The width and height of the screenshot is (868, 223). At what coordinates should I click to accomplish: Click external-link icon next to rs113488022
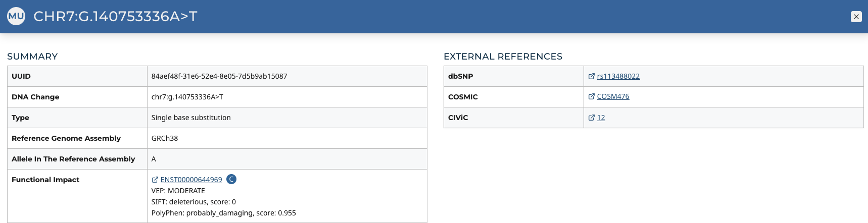(x=592, y=76)
